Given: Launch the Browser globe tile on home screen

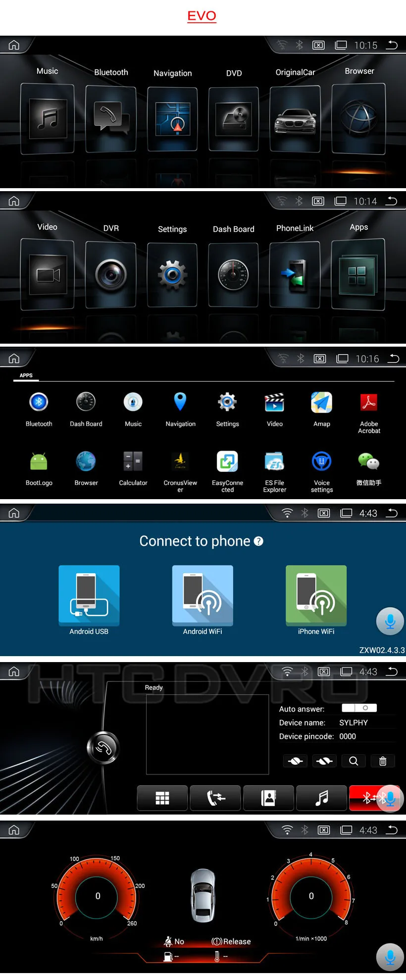Looking at the screenshot, I should point(358,119).
